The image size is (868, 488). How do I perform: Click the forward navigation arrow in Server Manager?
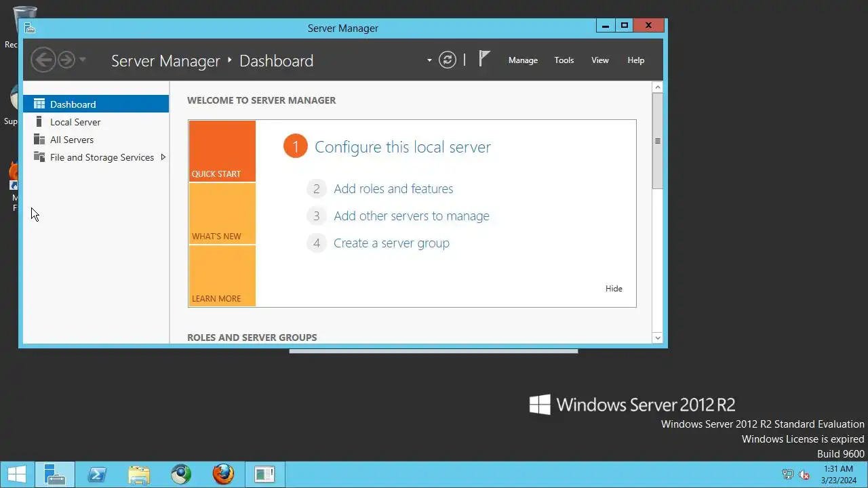tap(66, 60)
